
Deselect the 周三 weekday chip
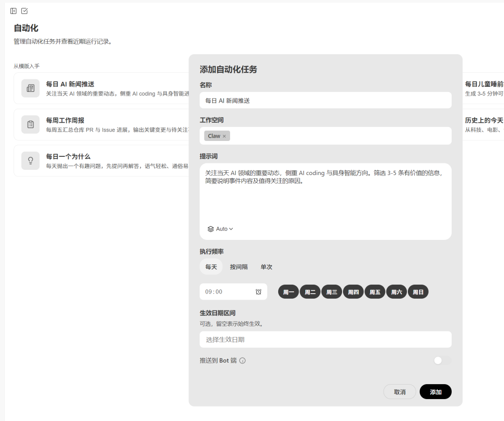331,292
